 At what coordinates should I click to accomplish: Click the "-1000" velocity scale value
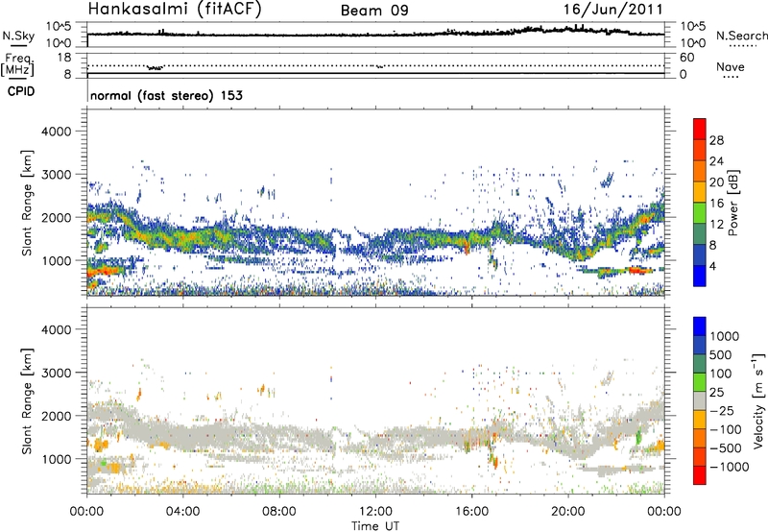(x=729, y=467)
